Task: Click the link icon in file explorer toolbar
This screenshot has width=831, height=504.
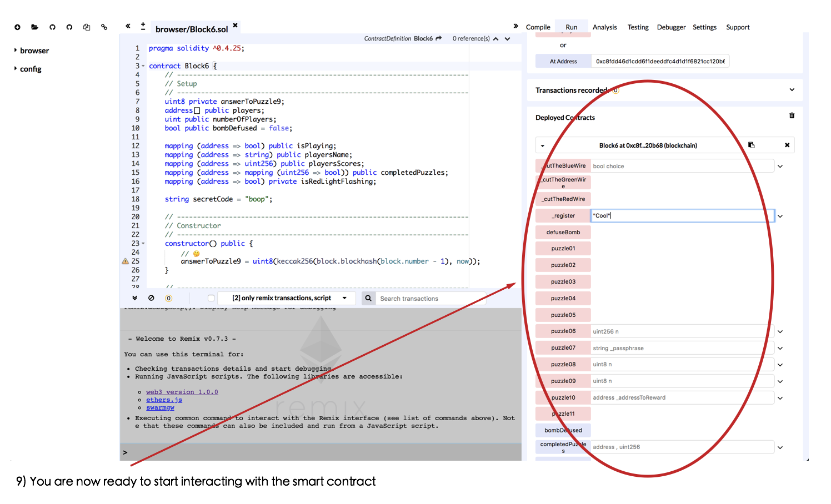Action: (104, 27)
